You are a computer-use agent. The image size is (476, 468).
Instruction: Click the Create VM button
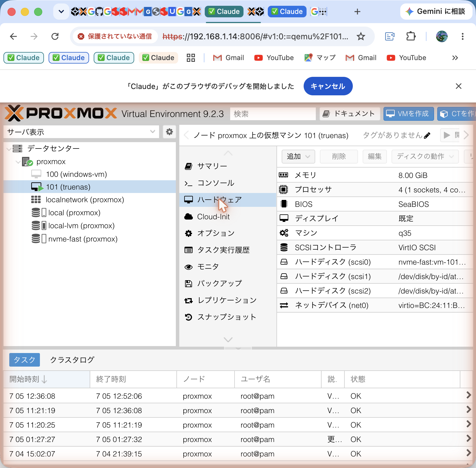coord(409,114)
